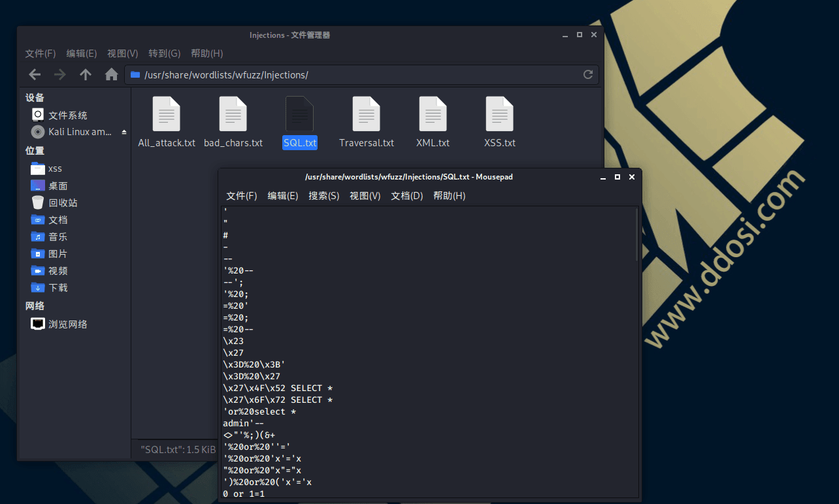Reload the folder view
The height and width of the screenshot is (504, 839).
click(x=587, y=74)
